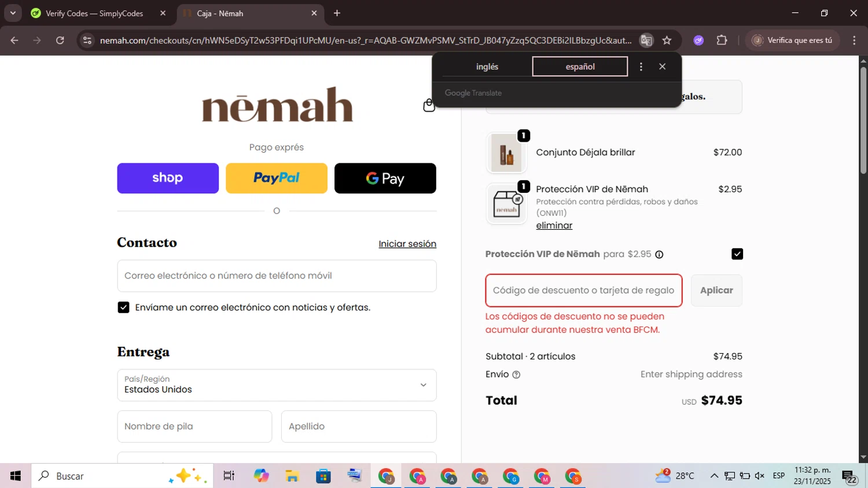The image size is (868, 488).
Task: Open the tab search dropdown arrow
Action: click(13, 13)
